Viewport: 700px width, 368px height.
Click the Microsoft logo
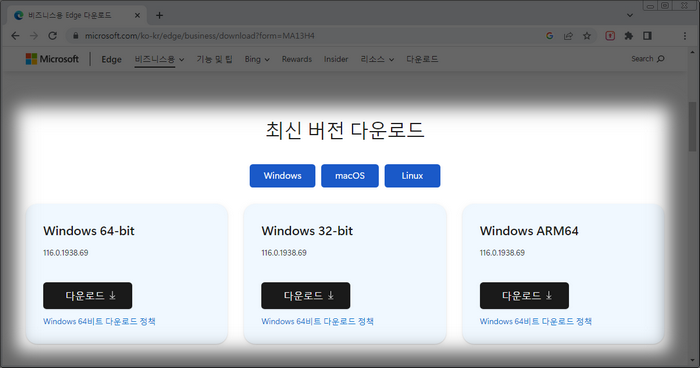52,59
